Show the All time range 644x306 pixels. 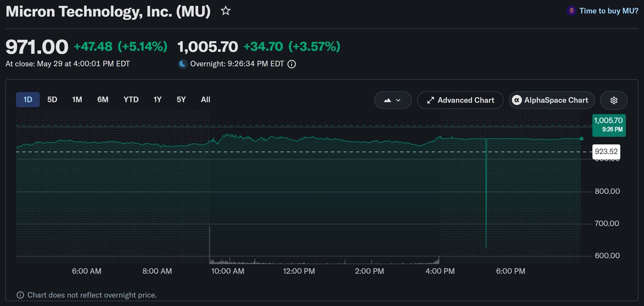(x=206, y=99)
